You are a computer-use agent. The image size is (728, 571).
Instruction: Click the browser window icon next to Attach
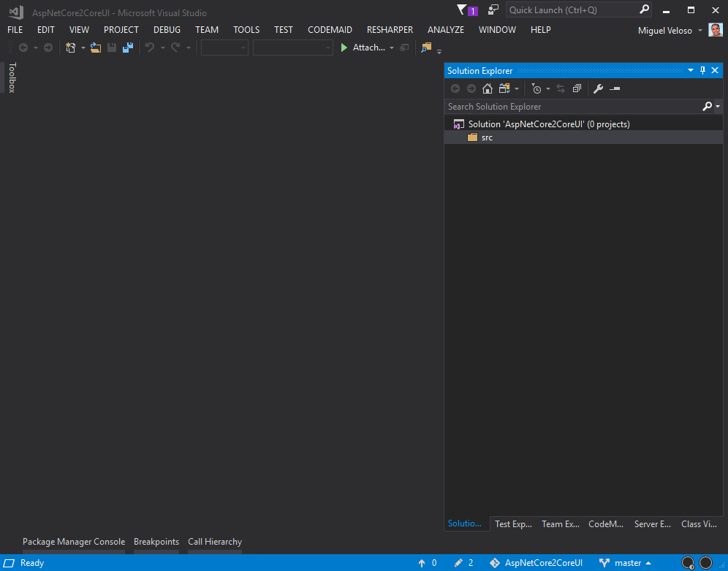(404, 48)
